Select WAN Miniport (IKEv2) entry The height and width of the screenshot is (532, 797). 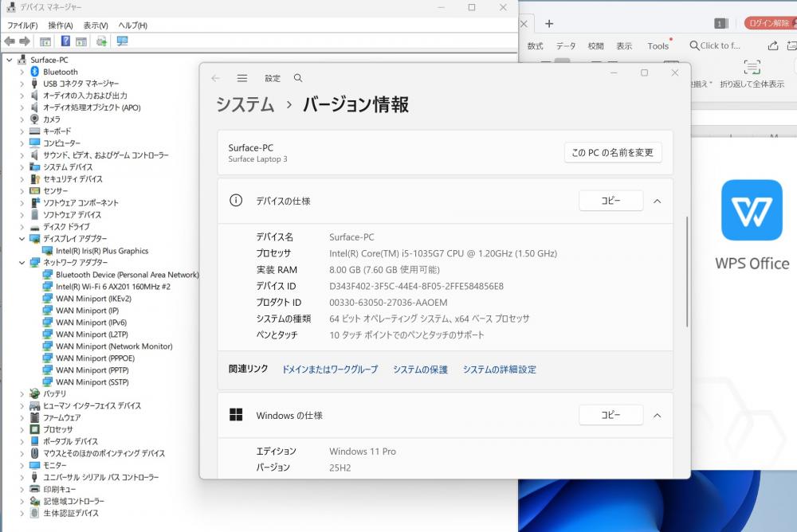pyautogui.click(x=93, y=299)
